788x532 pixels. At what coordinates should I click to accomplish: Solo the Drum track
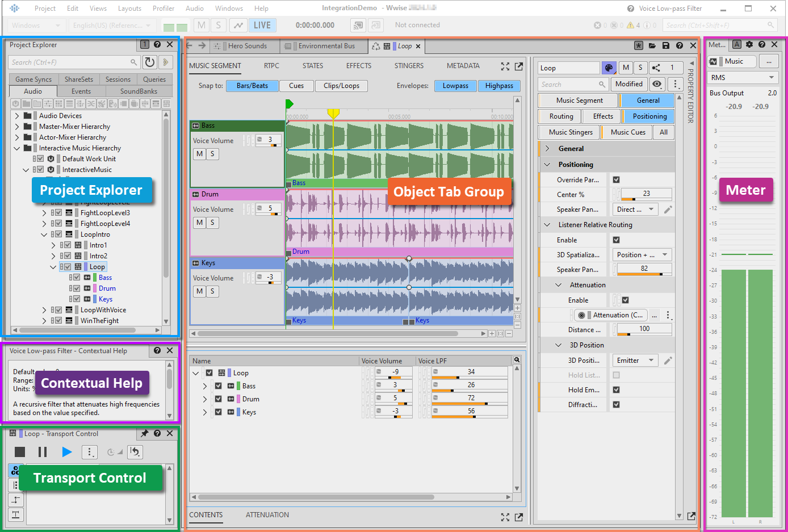pyautogui.click(x=212, y=223)
